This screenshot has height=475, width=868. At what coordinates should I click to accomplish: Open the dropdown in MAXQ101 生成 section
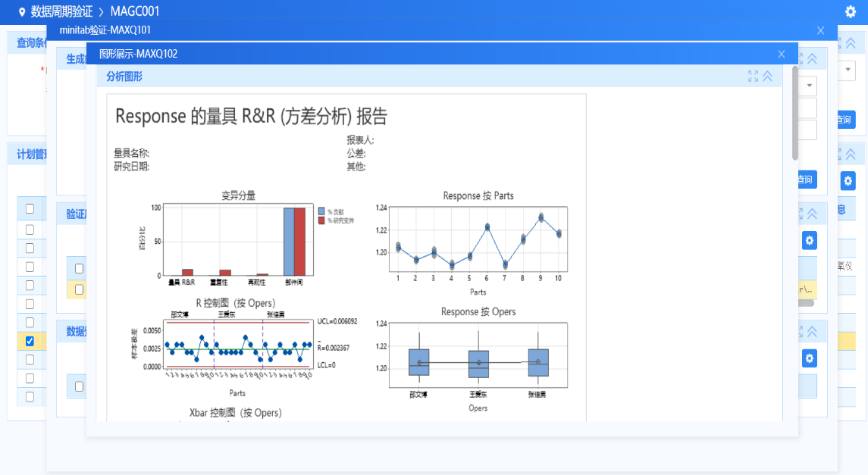pos(809,86)
